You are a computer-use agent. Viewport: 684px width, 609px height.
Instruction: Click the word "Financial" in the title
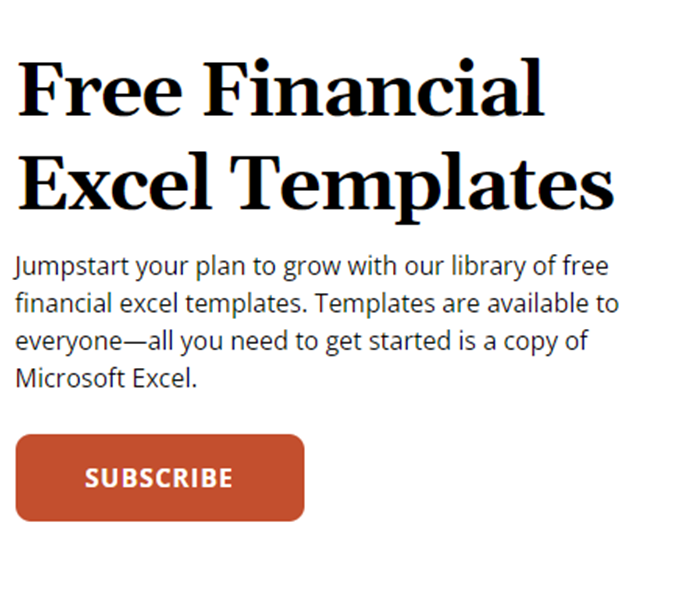pos(374,89)
